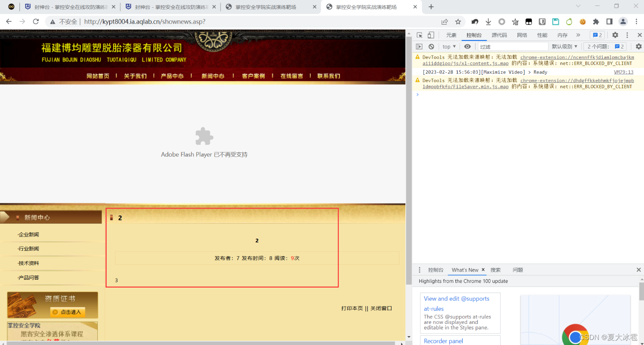Open the user profile avatar

pyautogui.click(x=623, y=22)
